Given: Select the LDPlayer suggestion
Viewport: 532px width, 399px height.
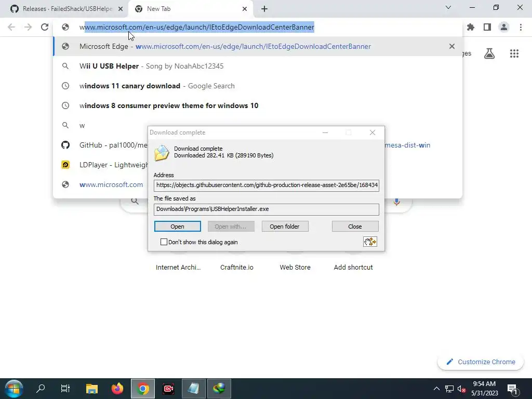Looking at the screenshot, I should point(100,165).
